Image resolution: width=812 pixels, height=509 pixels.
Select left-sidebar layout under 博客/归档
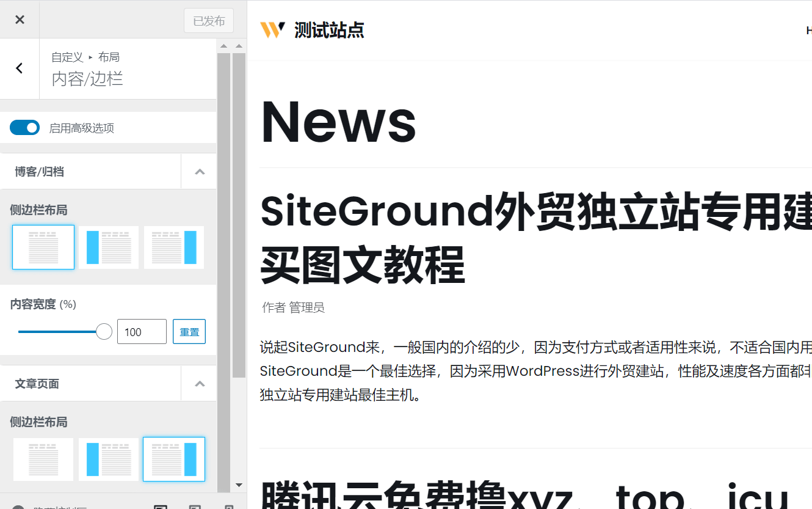(109, 247)
